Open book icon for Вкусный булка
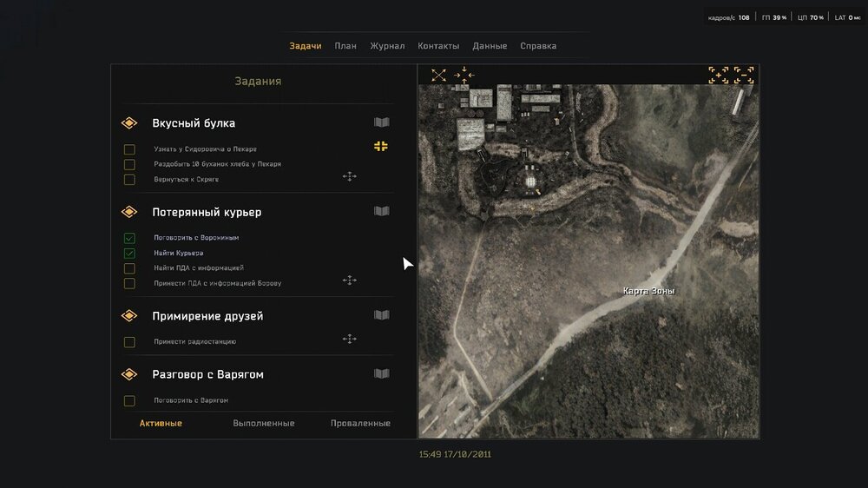 381,122
